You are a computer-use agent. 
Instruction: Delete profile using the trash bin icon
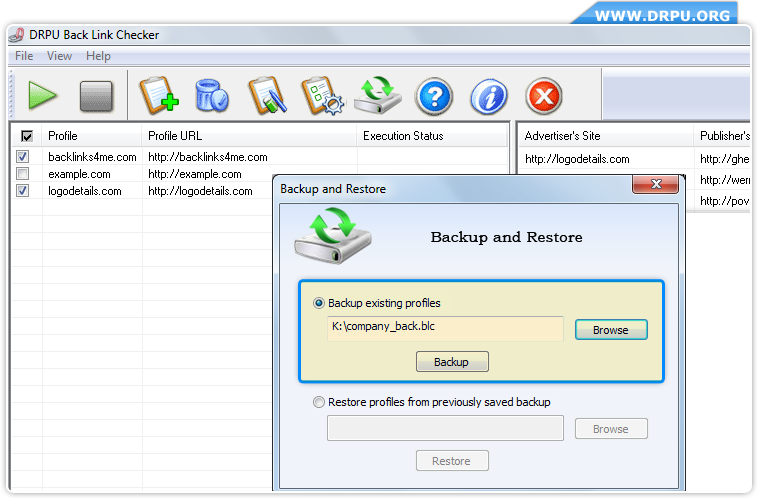212,96
